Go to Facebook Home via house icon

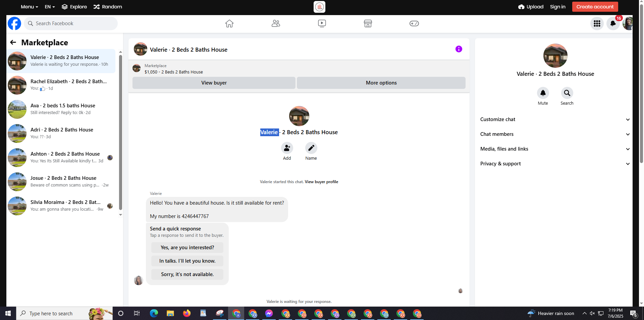[229, 23]
